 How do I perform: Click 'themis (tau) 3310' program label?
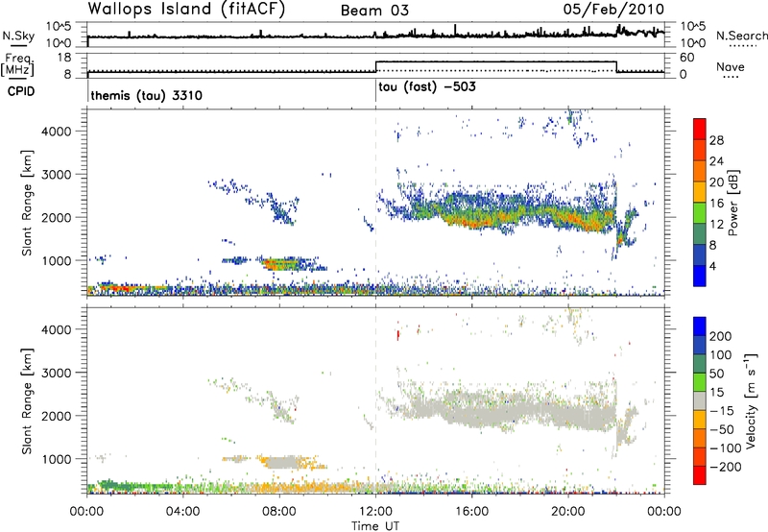click(x=147, y=95)
